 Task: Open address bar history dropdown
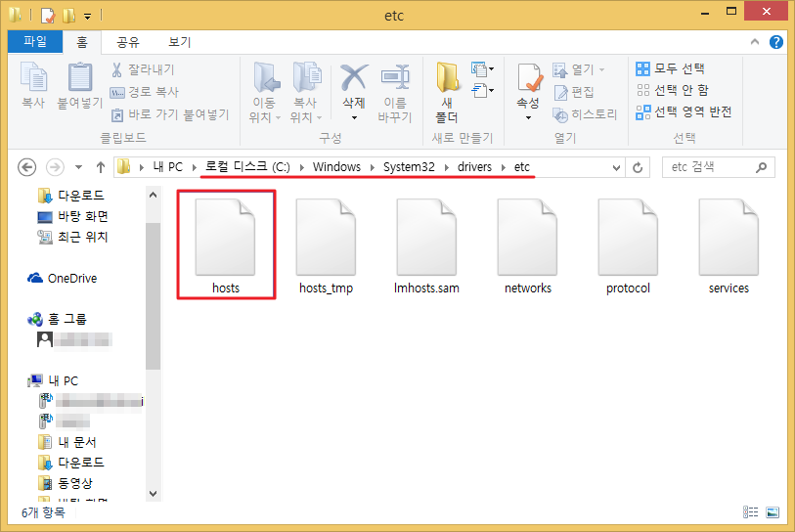(616, 167)
